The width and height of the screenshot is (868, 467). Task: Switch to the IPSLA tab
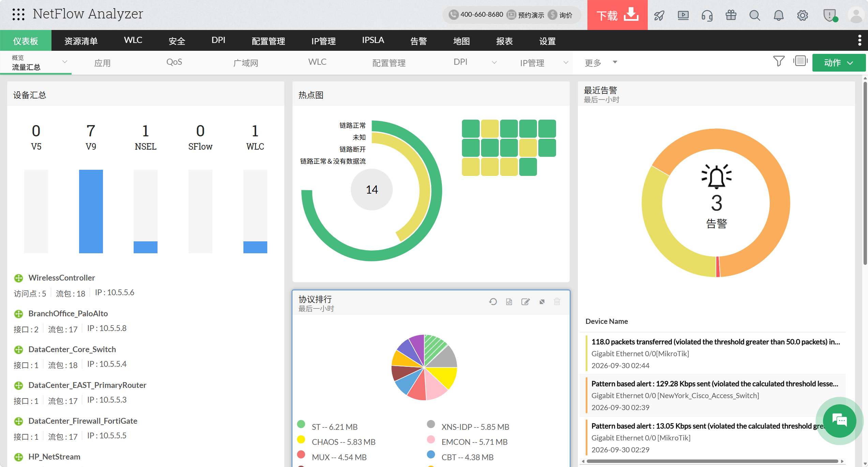click(373, 41)
